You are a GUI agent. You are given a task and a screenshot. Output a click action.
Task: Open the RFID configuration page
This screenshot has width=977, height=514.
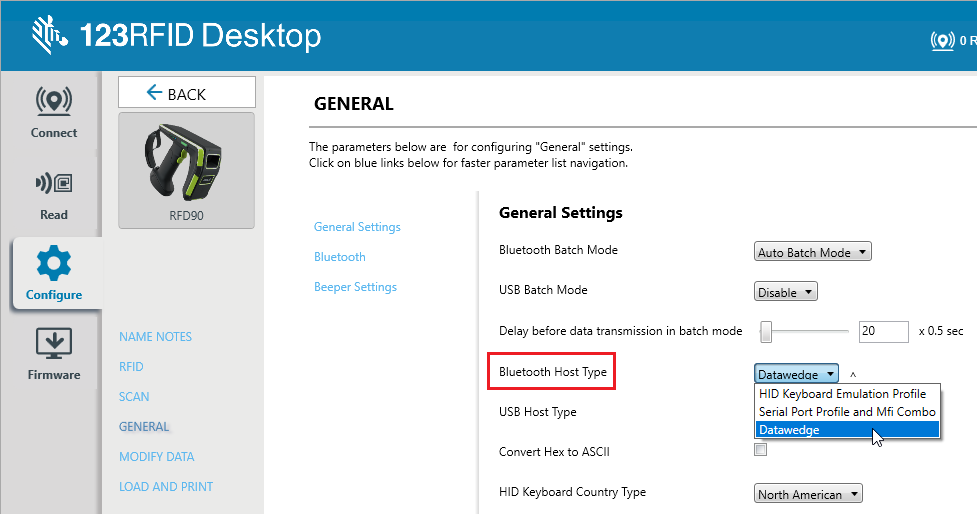(x=131, y=366)
